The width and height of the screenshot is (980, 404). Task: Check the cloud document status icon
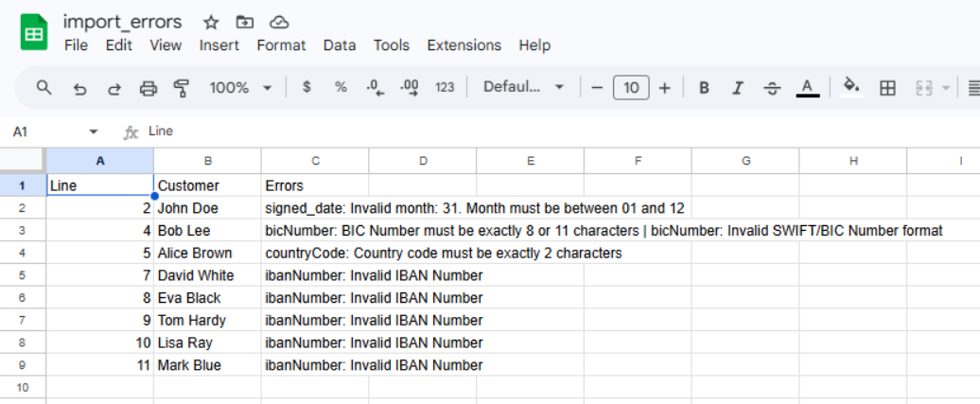coord(279,23)
